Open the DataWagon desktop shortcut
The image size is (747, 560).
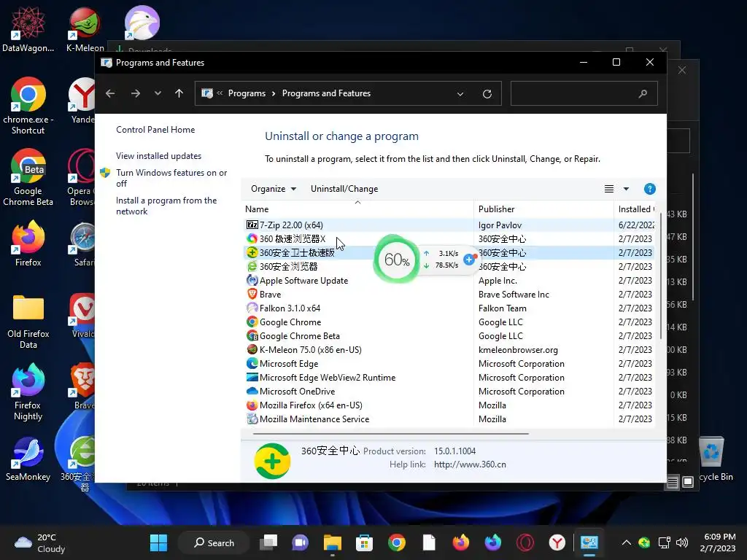point(28,28)
